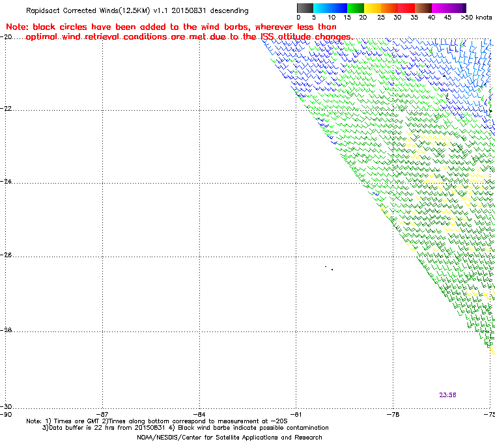Image resolution: width=495 pixels, height=448 pixels.
Task: Click the red 'Note: black circles' warning line
Action: [171, 27]
